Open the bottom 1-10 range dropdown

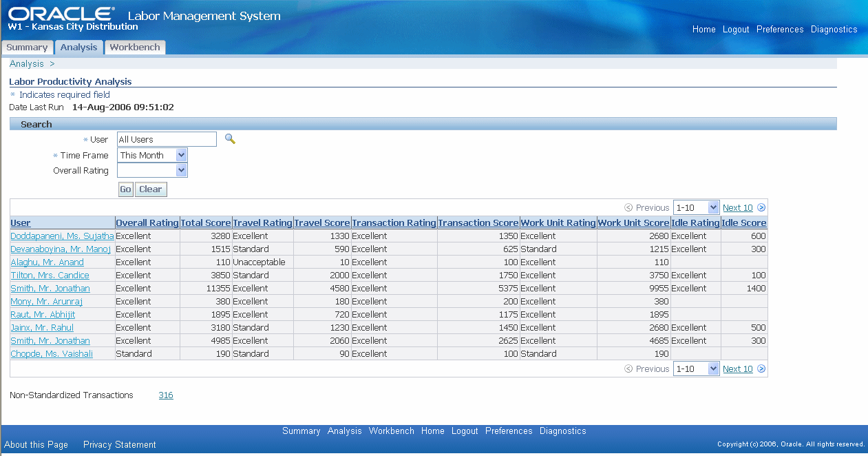click(x=696, y=369)
